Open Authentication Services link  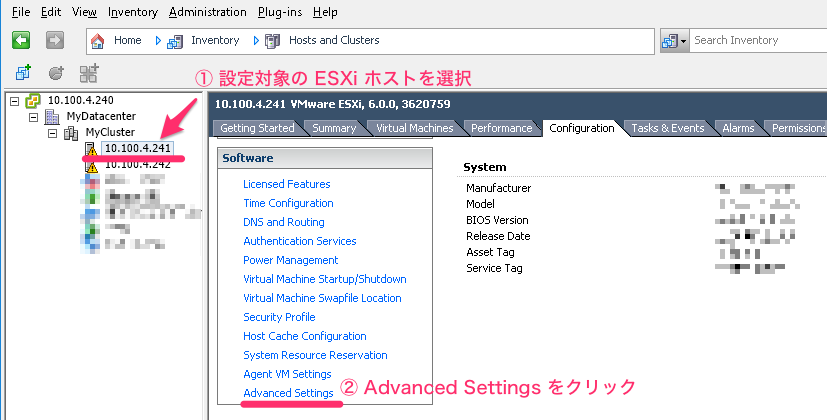coord(300,241)
